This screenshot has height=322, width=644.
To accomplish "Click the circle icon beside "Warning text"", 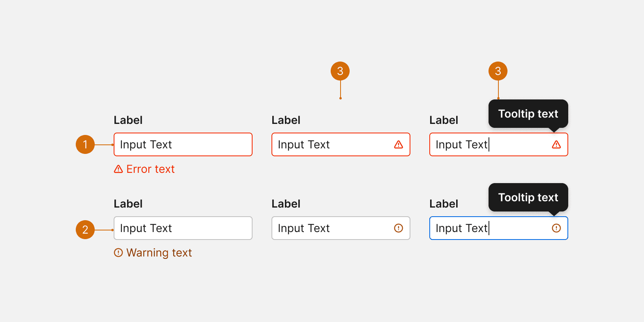I will coord(118,253).
